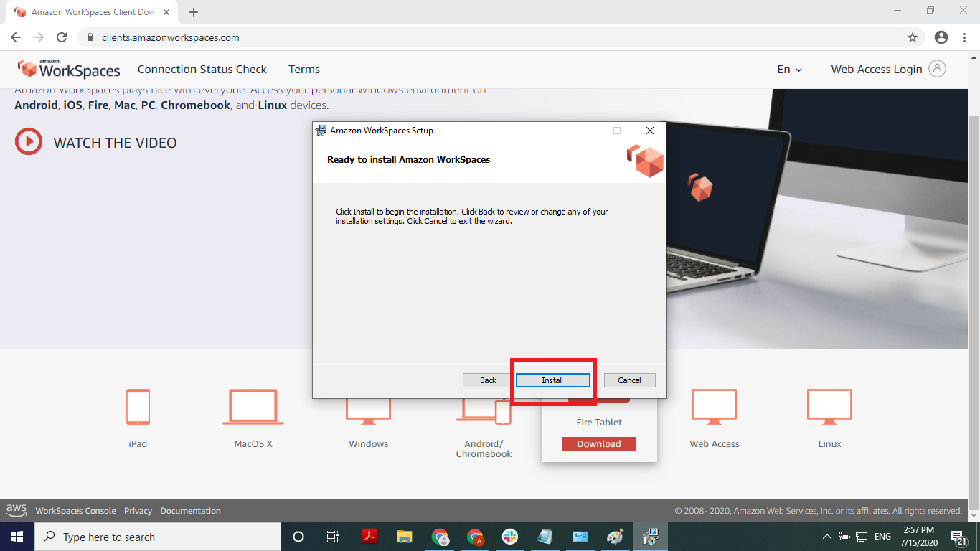980x551 pixels.
Task: Click the installer icon on the taskbar
Action: pyautogui.click(x=651, y=537)
